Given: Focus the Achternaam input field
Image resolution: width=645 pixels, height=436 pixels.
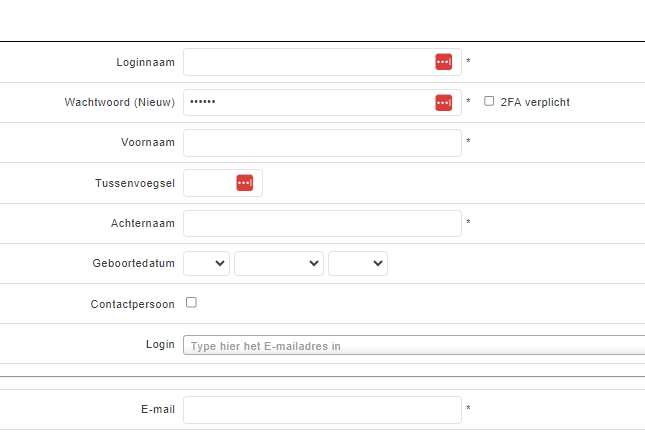Looking at the screenshot, I should [x=322, y=223].
